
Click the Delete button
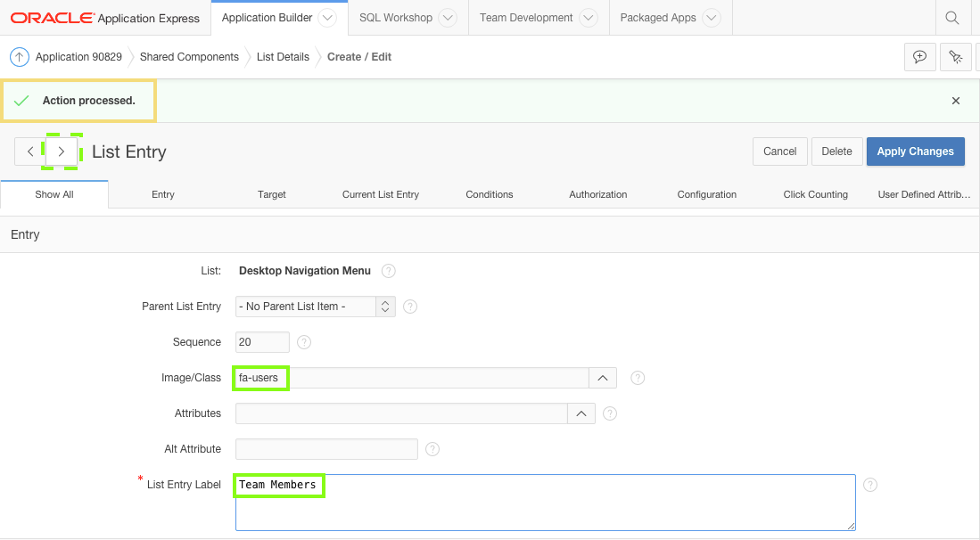(836, 151)
